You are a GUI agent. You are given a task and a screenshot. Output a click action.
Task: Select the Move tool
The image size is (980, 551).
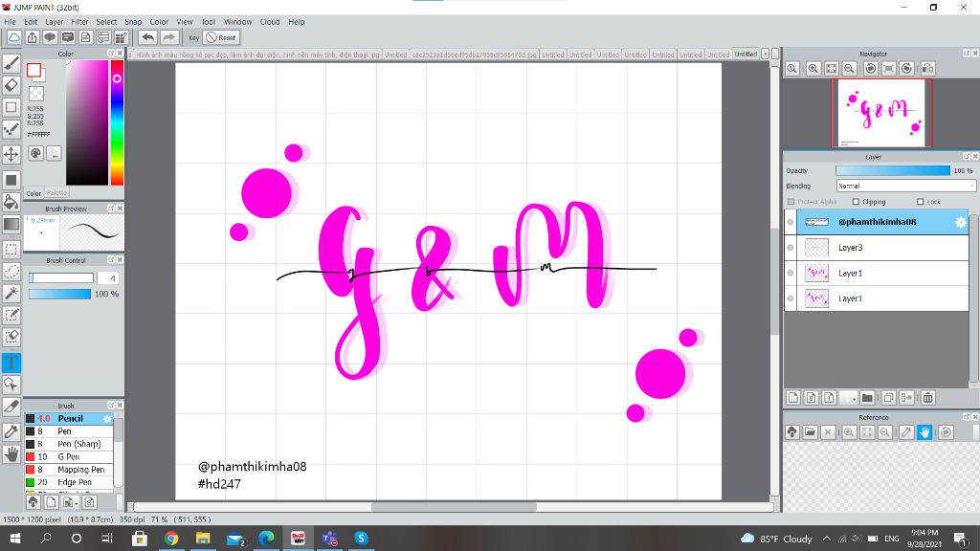(x=11, y=154)
